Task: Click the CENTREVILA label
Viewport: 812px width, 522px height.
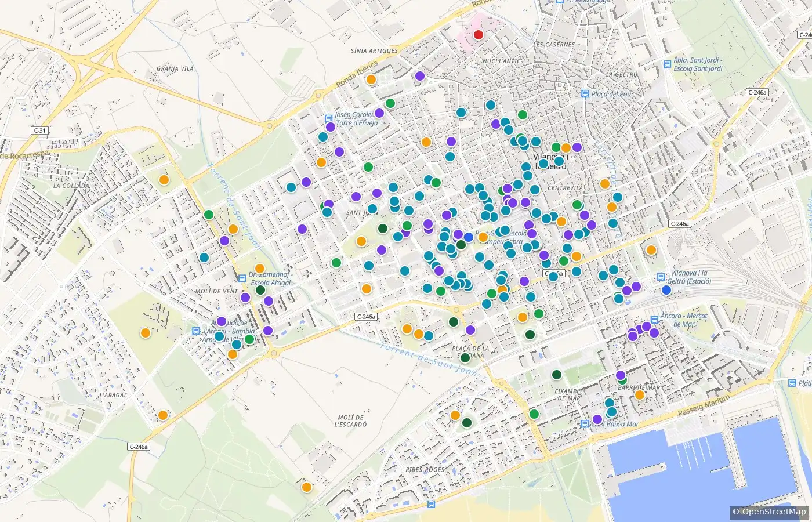Action: click(x=565, y=188)
